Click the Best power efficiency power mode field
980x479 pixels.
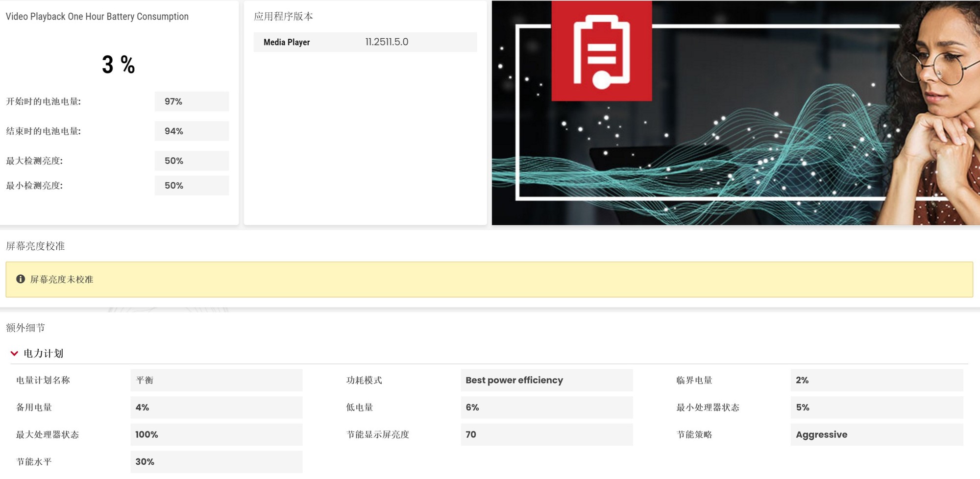pyautogui.click(x=546, y=380)
